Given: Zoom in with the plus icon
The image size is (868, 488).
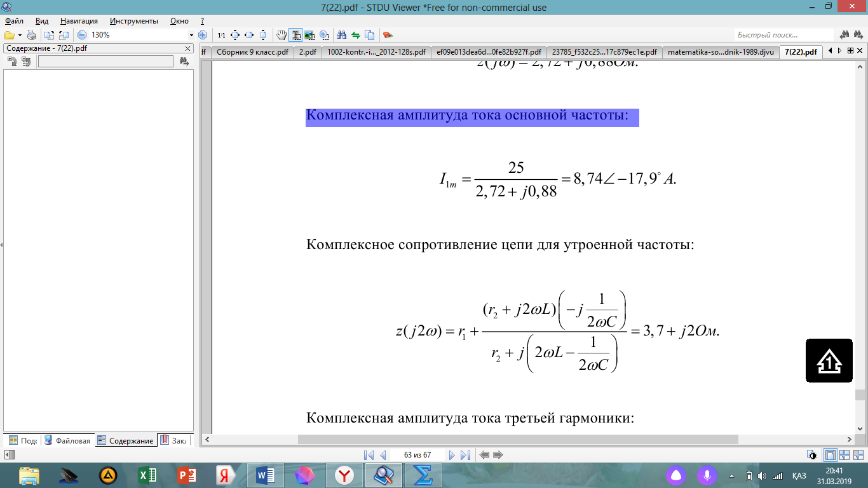Looking at the screenshot, I should pos(203,35).
